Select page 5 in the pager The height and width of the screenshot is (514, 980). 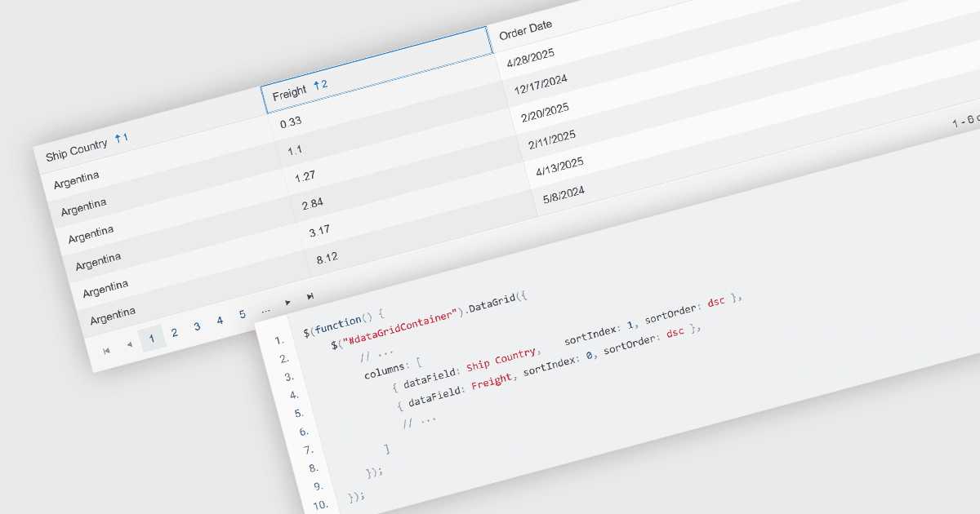coord(243,314)
